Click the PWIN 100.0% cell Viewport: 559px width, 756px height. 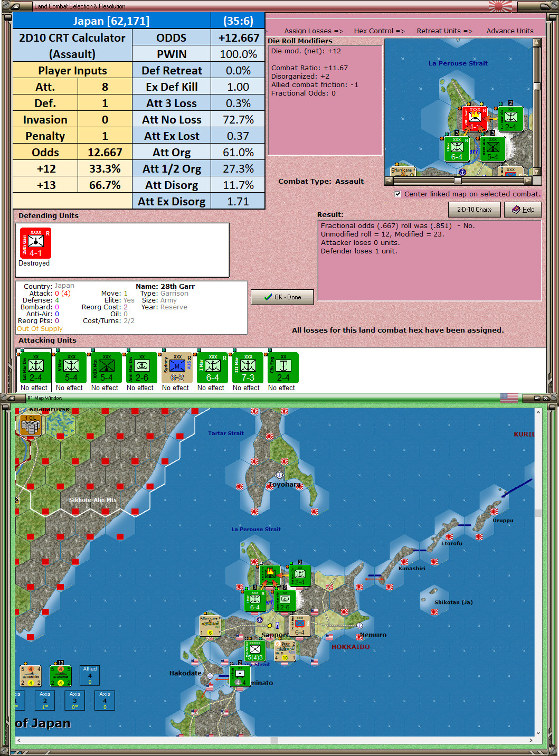pyautogui.click(x=239, y=54)
